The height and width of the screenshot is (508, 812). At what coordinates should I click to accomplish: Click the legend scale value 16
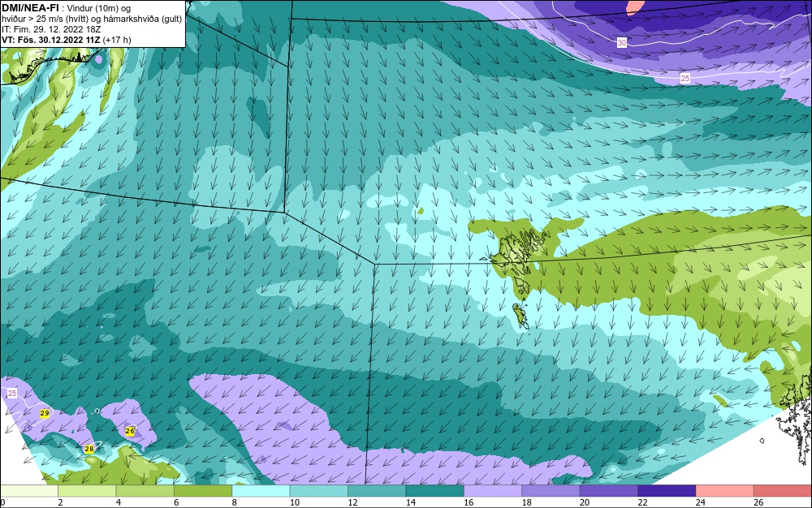point(469,502)
